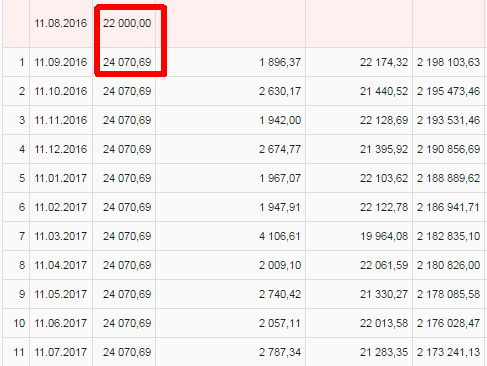Click value 2 787,34
Screen dimensions: 487x366
click(x=280, y=352)
